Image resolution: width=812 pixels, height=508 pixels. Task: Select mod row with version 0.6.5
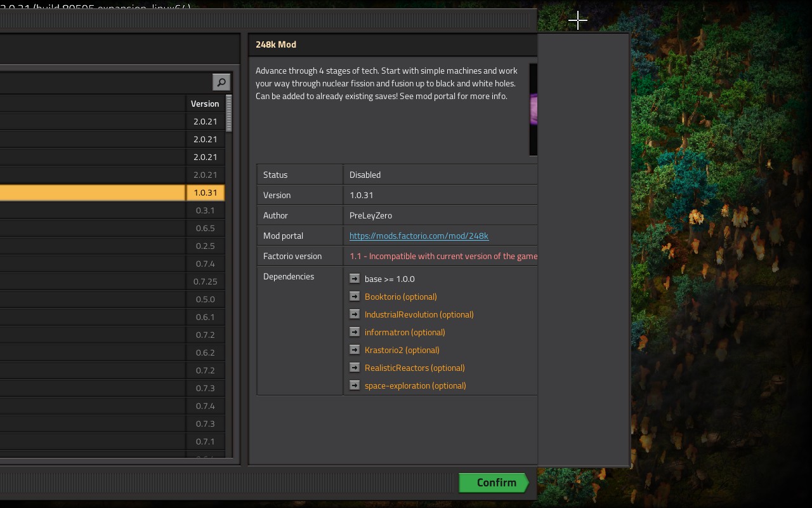[x=112, y=228]
